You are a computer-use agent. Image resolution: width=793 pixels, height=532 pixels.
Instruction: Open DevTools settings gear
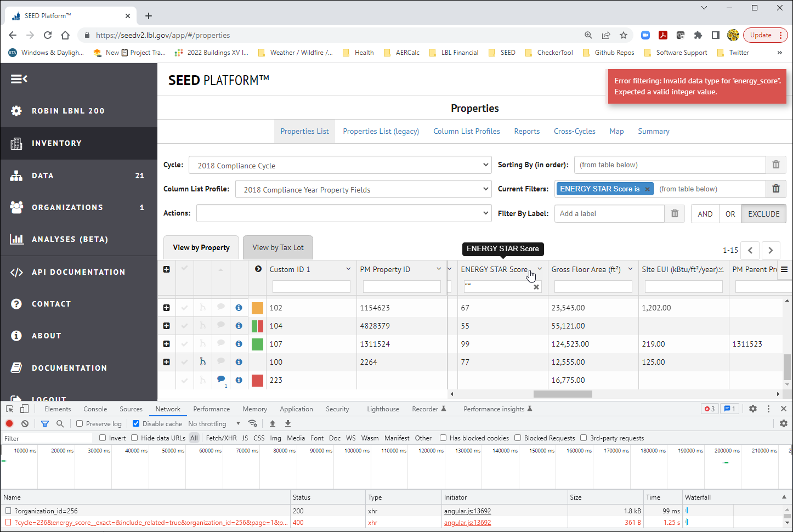[753, 409]
